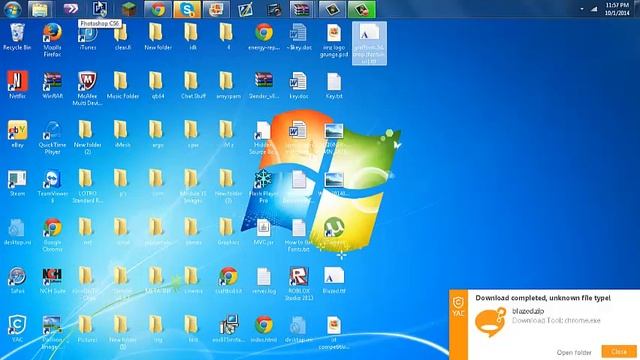Select the WinRAR desktop shortcut

[52, 85]
